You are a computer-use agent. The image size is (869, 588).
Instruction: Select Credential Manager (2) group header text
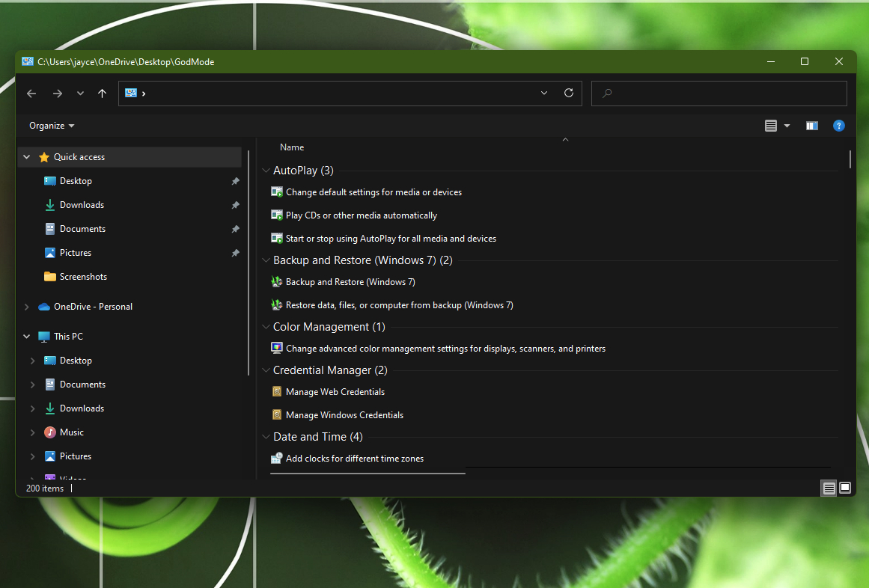[330, 370]
